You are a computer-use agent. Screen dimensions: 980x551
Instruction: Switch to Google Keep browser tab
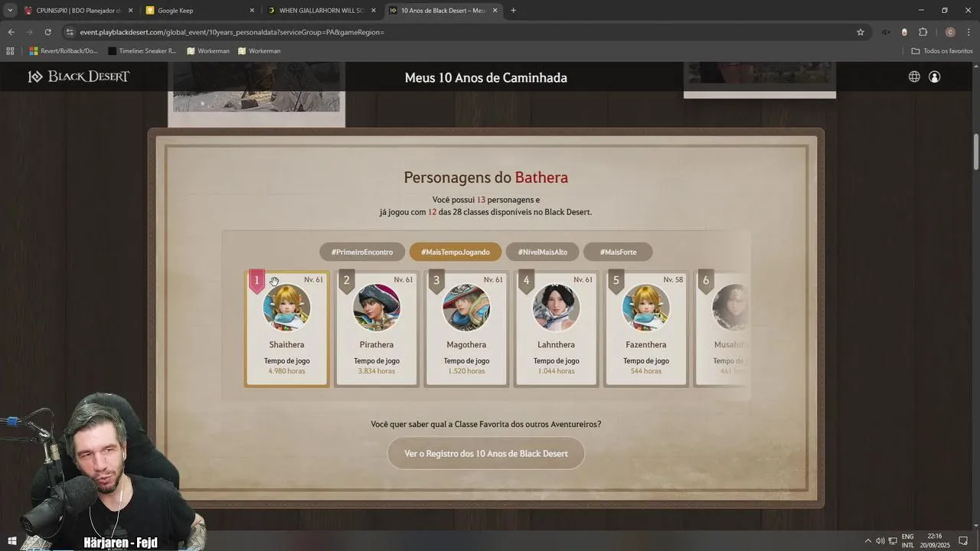click(x=199, y=11)
